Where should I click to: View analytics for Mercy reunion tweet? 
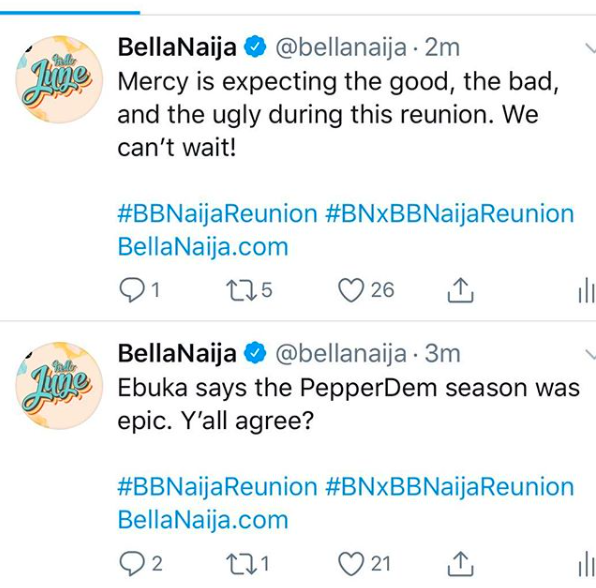point(586,290)
